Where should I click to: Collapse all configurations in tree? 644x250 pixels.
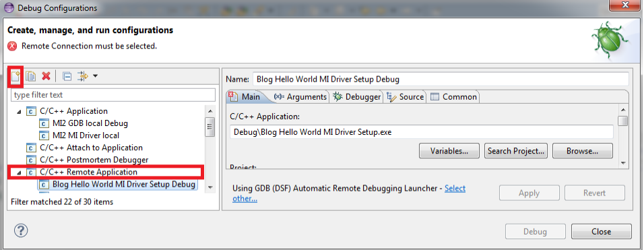coord(67,76)
